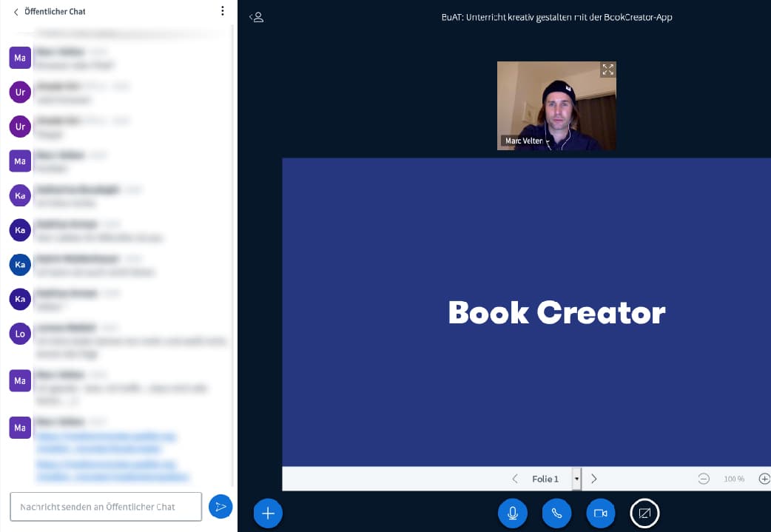Go to previous slide
This screenshot has height=532, width=771.
tap(515, 479)
